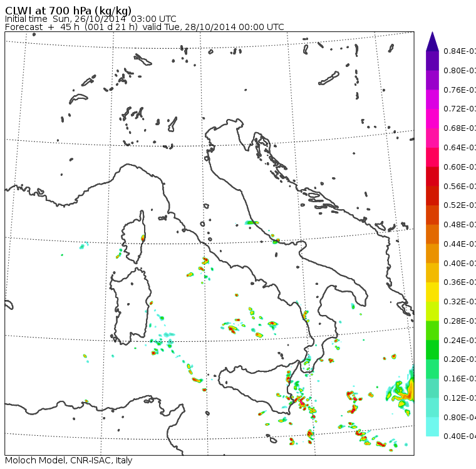Image resolution: width=476 pixels, height=469 pixels.
Task: Click the 0.60E-03 legend label
Action: pos(460,167)
